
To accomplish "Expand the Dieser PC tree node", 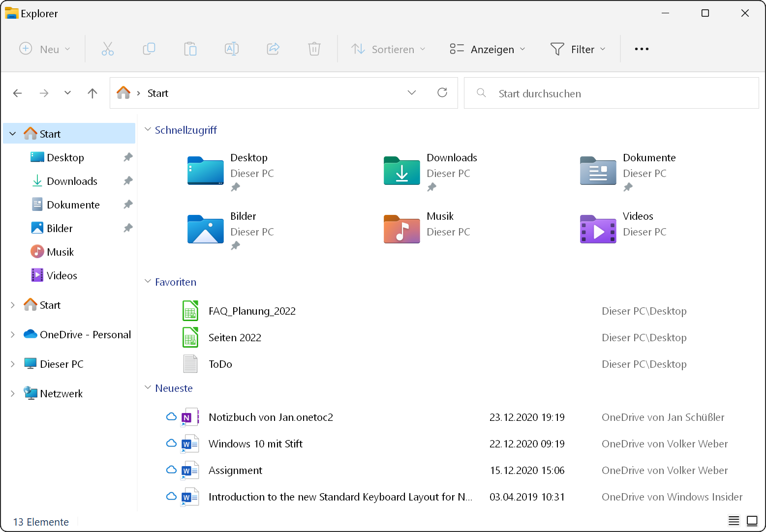I will point(13,364).
